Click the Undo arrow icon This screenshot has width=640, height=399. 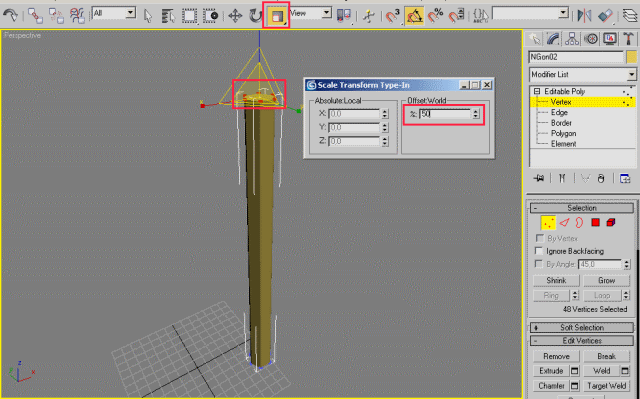(10, 16)
